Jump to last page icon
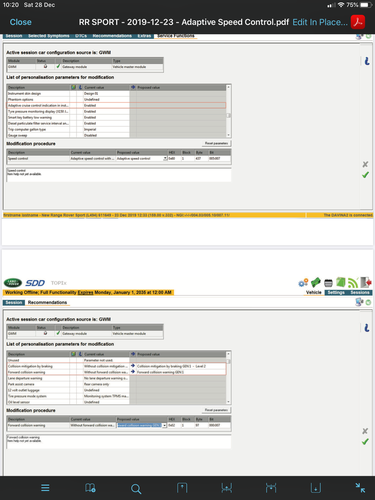Screen dimensions: 375x500 point(316,488)
